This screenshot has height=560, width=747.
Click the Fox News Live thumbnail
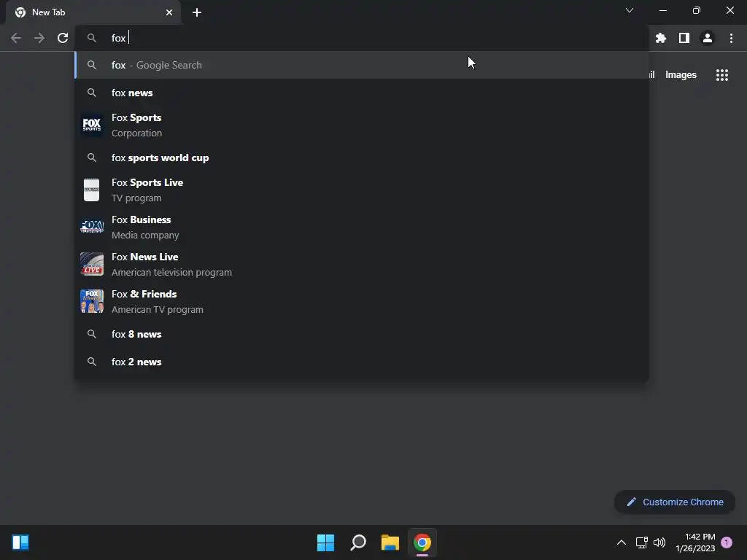coord(92,264)
